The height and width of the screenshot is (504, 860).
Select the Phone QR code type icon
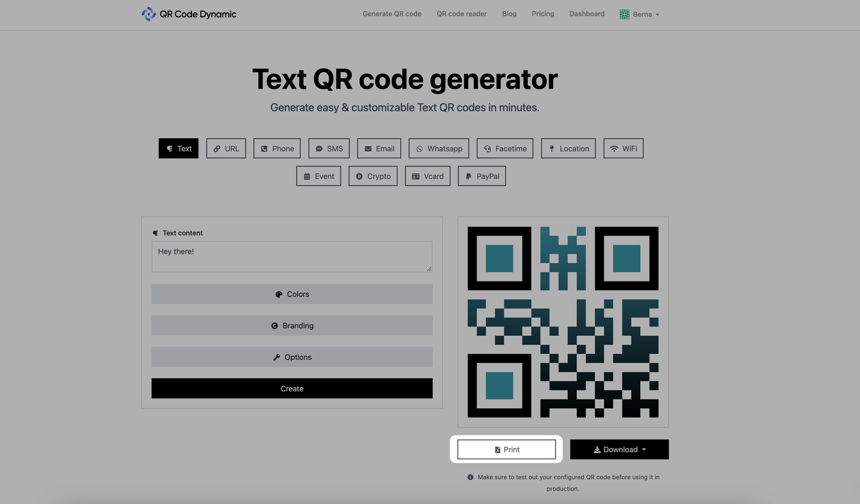tap(263, 148)
